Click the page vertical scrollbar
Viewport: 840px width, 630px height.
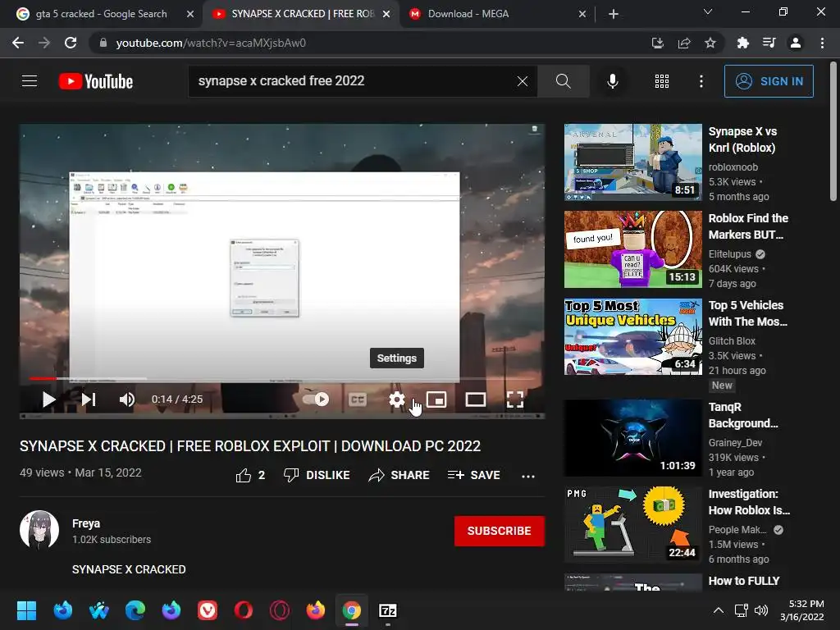(833, 131)
